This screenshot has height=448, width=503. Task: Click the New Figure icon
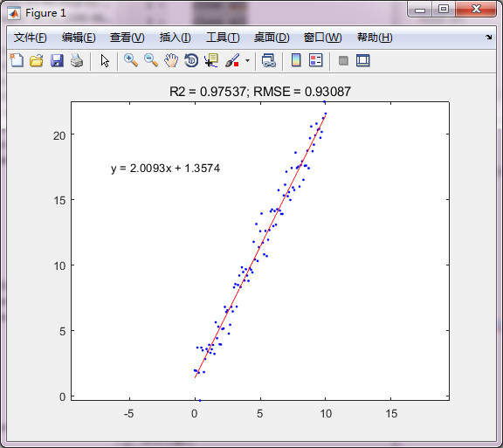[17, 60]
